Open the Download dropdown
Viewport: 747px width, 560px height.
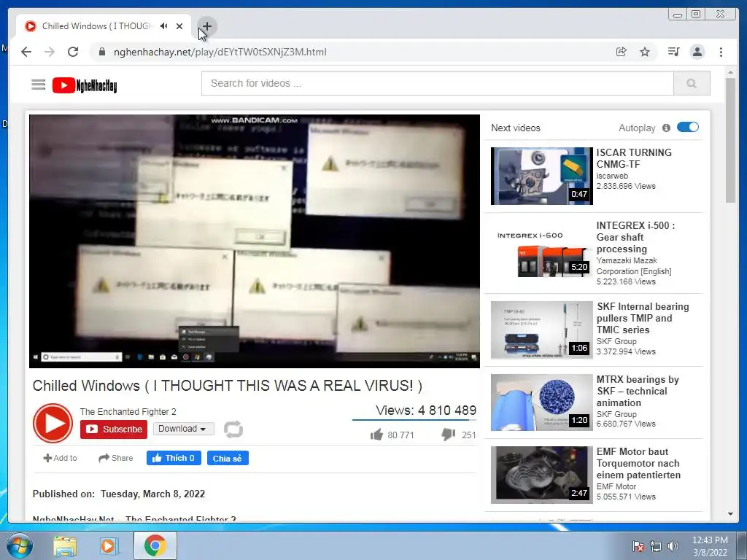(x=183, y=429)
